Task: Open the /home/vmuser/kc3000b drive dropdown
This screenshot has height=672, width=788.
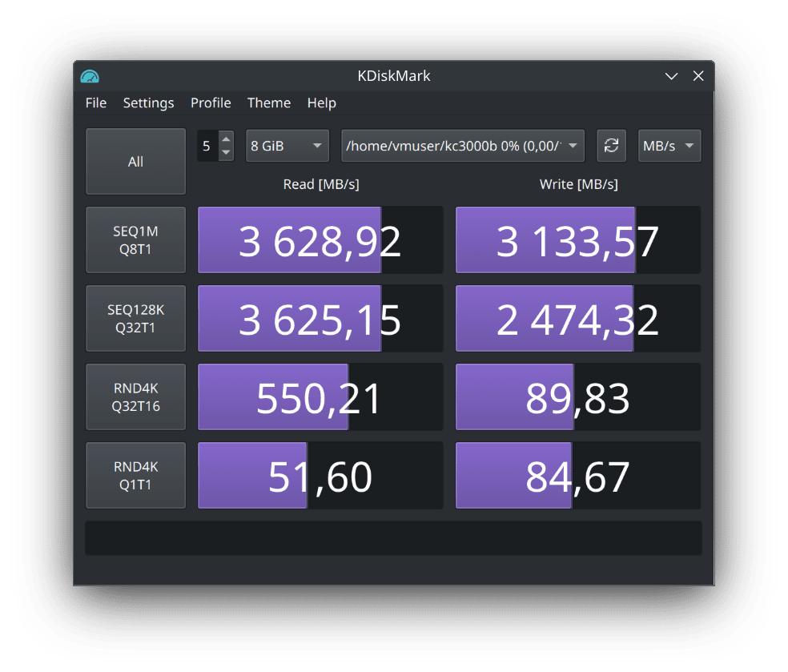Action: [463, 146]
